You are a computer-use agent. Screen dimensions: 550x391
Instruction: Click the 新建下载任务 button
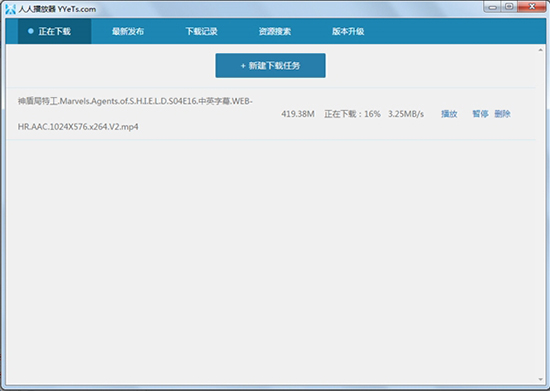coord(270,66)
